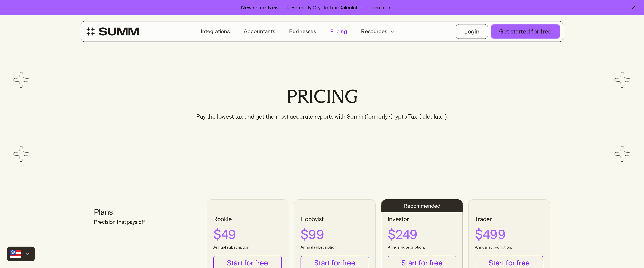Click the pricing subtitle about lowest tax
644x268 pixels.
(x=322, y=117)
